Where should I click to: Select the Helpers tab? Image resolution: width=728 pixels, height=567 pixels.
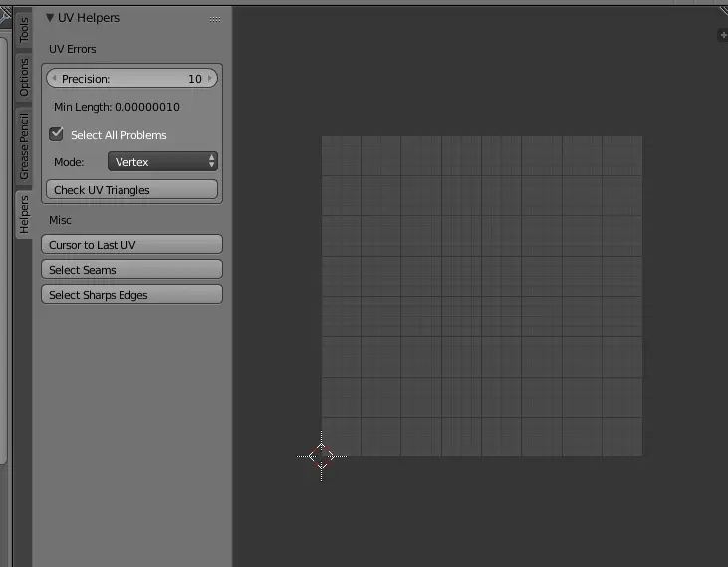click(24, 214)
